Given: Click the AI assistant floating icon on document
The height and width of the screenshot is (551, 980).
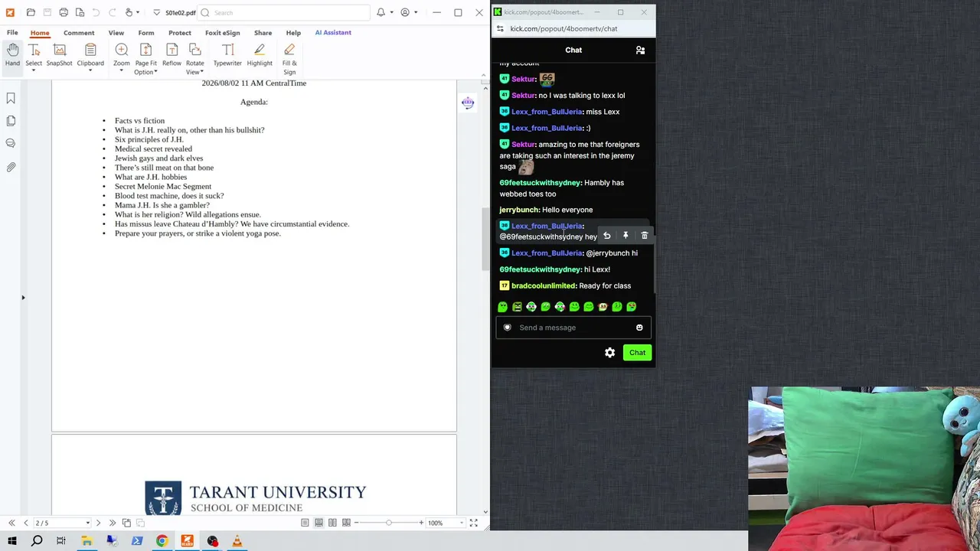Looking at the screenshot, I should pos(468,103).
